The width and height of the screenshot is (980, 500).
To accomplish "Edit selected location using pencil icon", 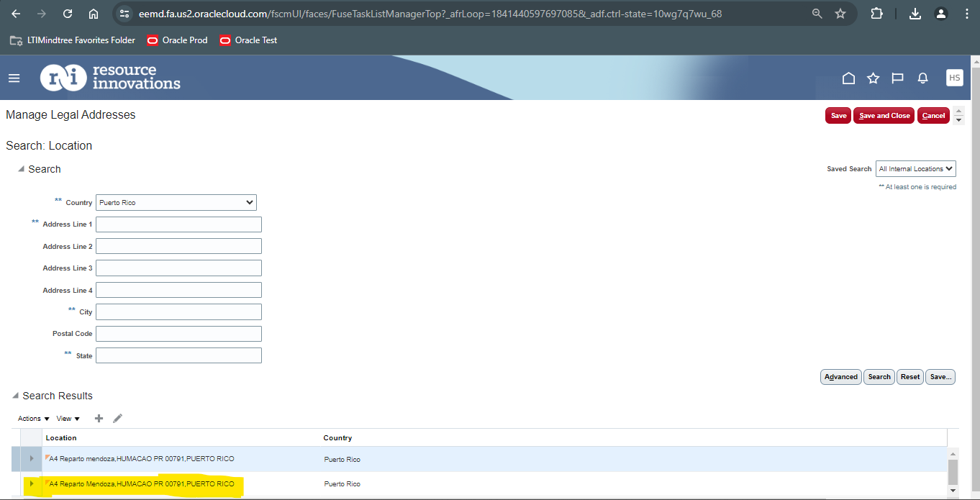I will click(x=117, y=418).
